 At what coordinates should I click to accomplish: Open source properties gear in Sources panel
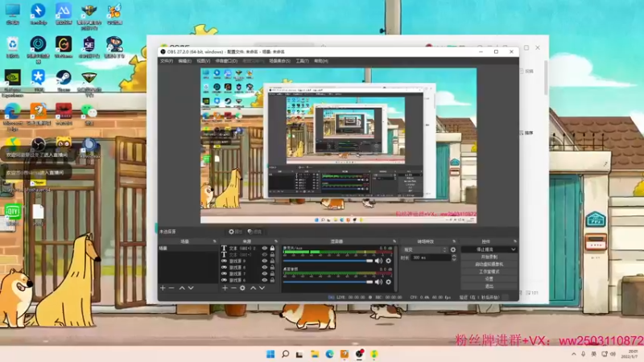[x=242, y=288]
